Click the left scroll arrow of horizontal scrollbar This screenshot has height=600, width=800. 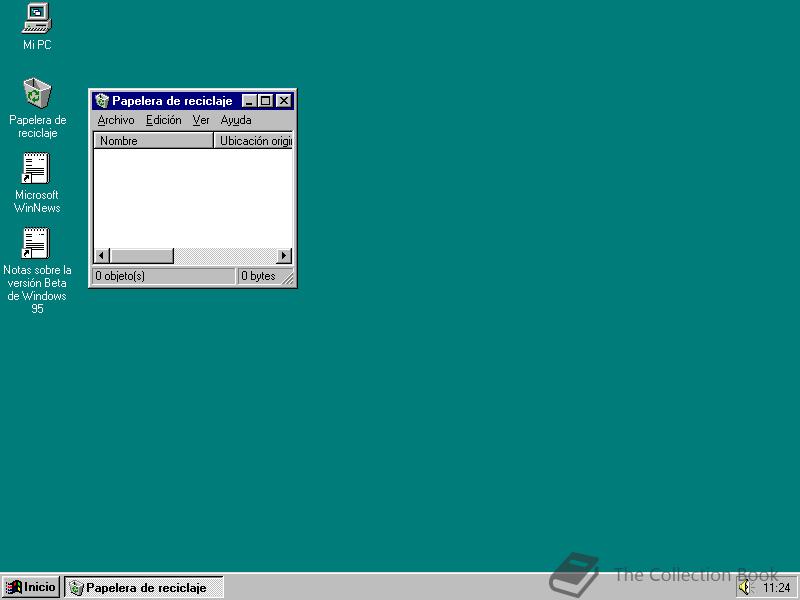[x=102, y=256]
